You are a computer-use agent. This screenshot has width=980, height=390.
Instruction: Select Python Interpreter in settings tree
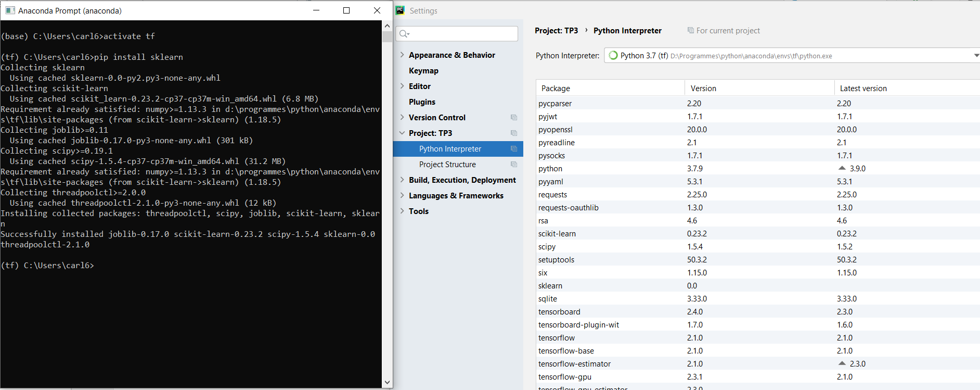pyautogui.click(x=458, y=149)
